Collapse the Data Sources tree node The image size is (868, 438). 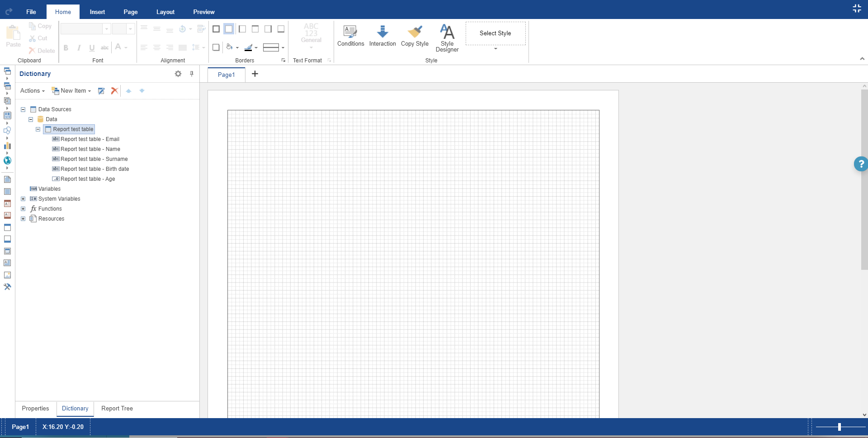23,109
